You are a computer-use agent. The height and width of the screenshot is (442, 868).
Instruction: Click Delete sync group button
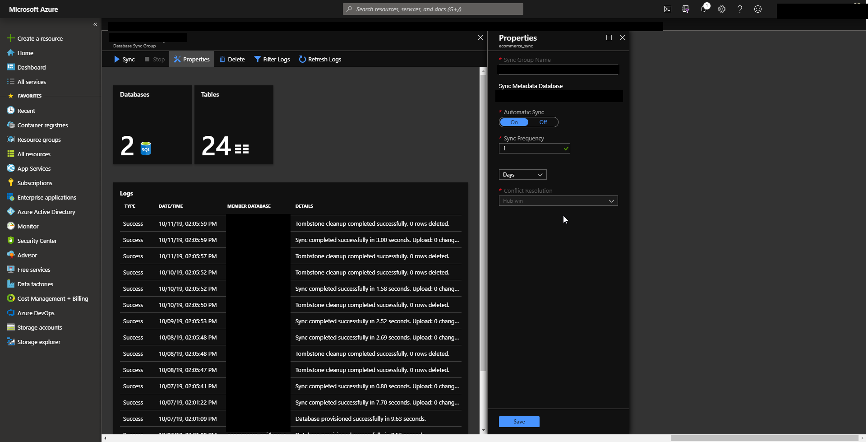(232, 59)
